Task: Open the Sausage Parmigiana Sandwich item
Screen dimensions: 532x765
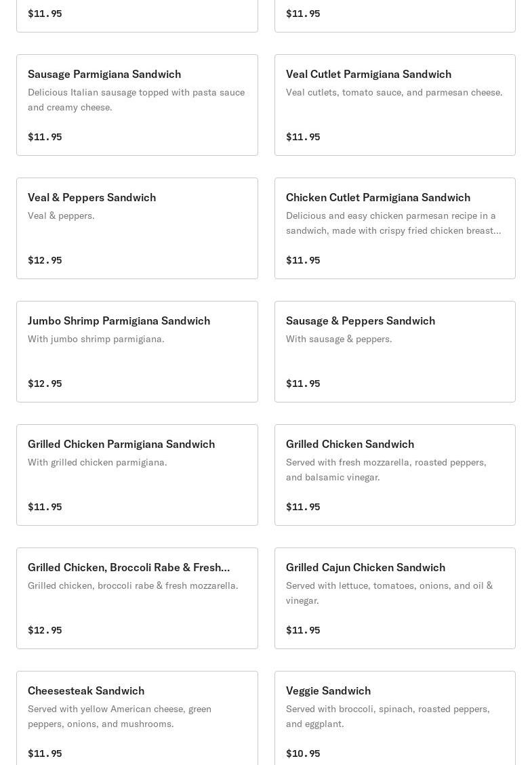Action: (x=137, y=105)
